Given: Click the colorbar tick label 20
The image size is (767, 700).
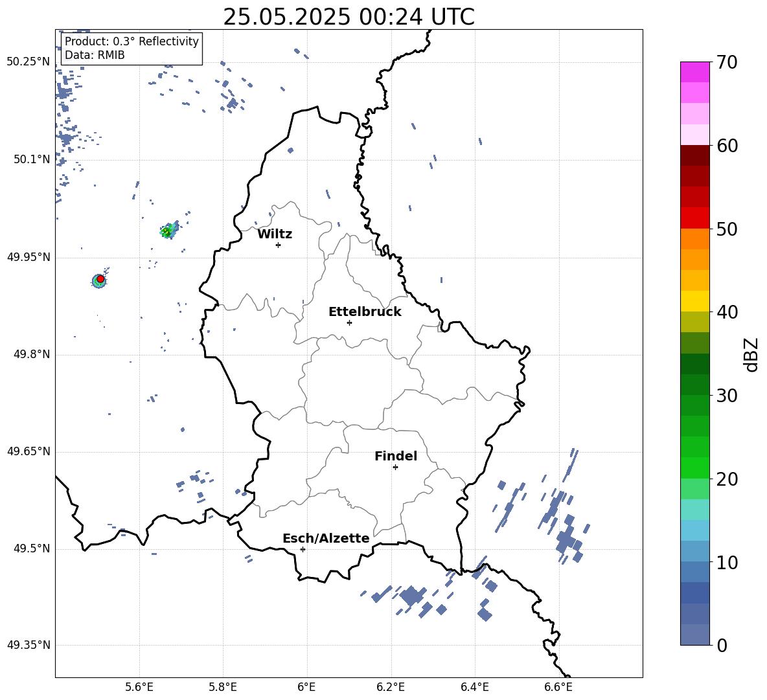Looking at the screenshot, I should (x=727, y=479).
